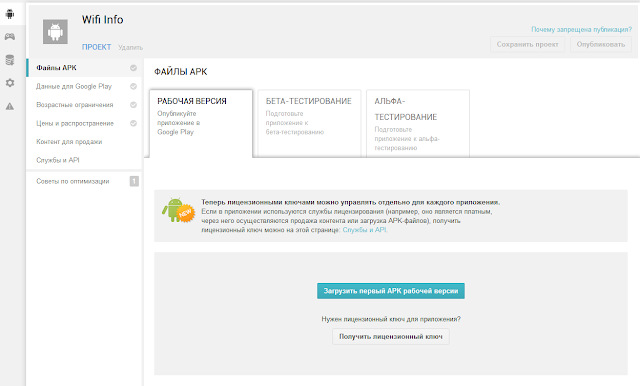Click checkmark icon beside Данные для Google Play
The image size is (640, 386).
pyautogui.click(x=133, y=86)
